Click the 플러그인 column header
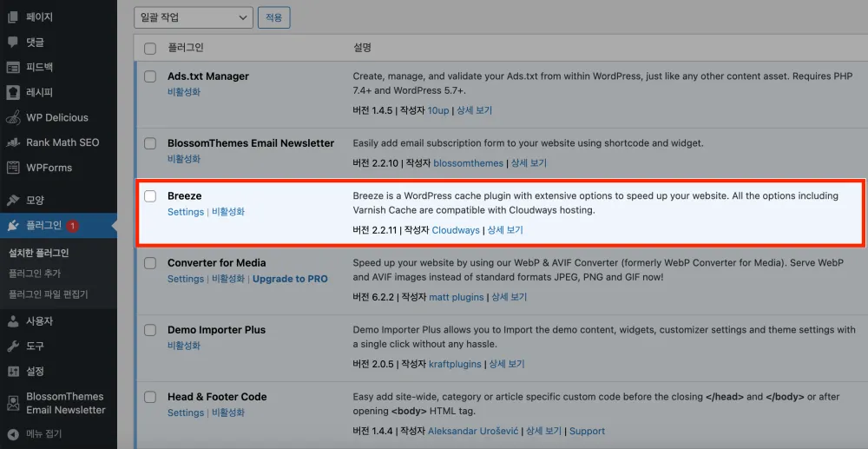Image resolution: width=868 pixels, height=449 pixels. tap(186, 48)
